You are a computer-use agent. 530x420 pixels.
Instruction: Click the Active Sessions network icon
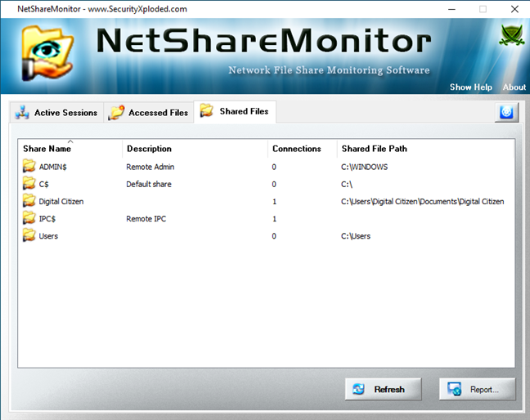22,113
